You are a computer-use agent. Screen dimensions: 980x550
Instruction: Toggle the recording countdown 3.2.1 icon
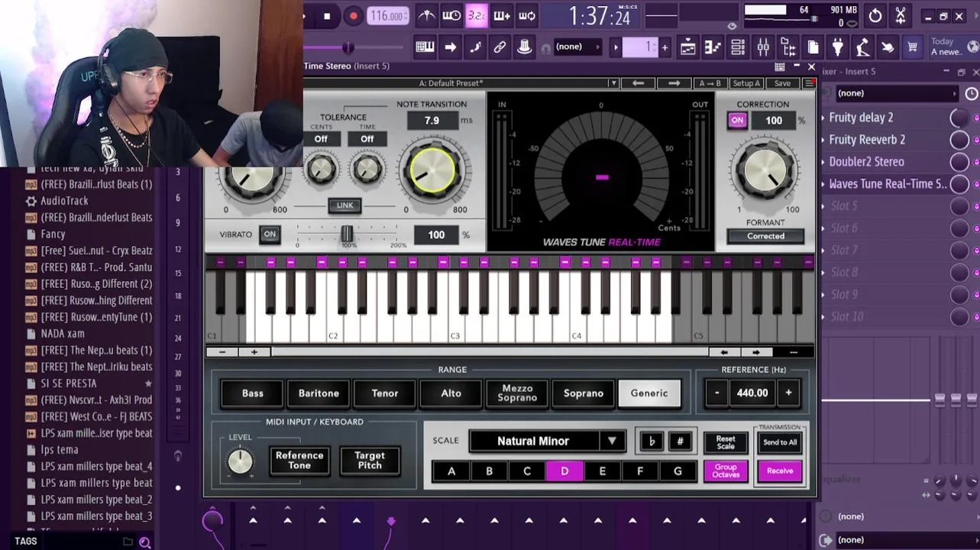pos(477,15)
